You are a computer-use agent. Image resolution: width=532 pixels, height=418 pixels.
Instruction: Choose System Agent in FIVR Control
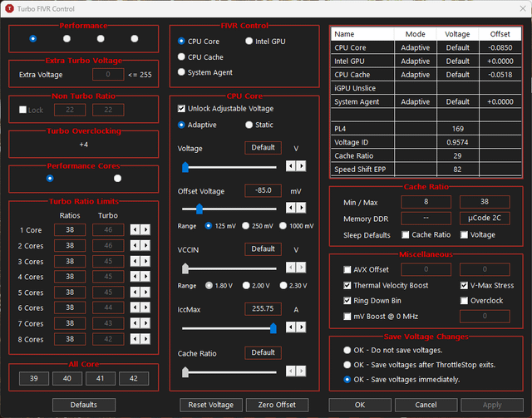pyautogui.click(x=205, y=72)
